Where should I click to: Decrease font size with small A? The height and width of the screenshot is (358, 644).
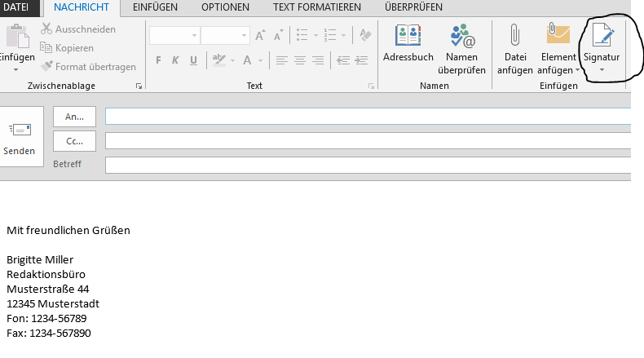279,36
